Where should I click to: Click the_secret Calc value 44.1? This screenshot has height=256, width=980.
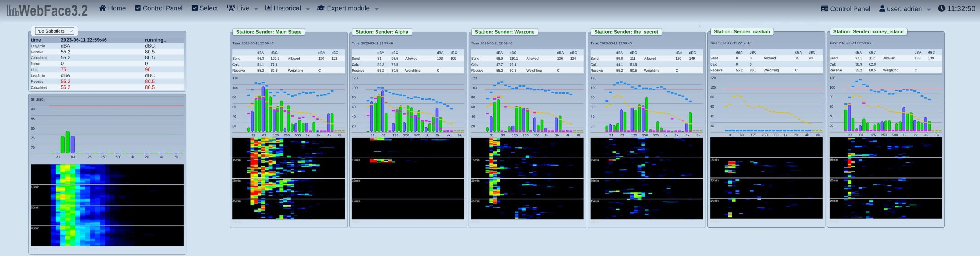pos(619,64)
